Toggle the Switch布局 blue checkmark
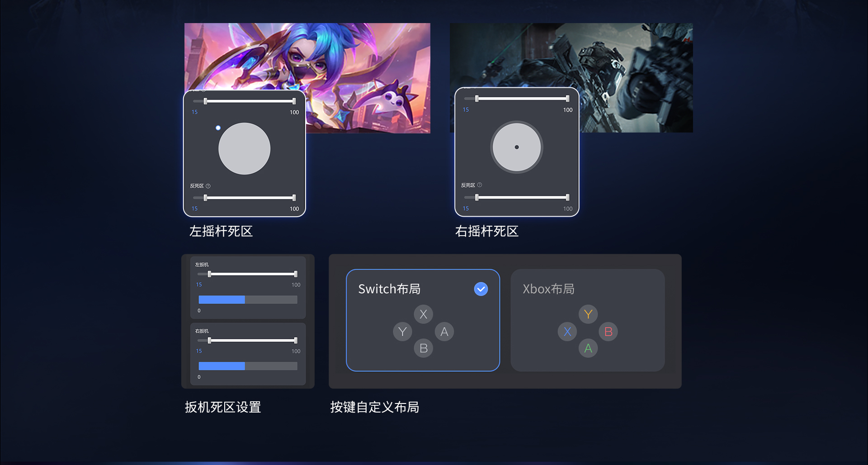 point(481,289)
